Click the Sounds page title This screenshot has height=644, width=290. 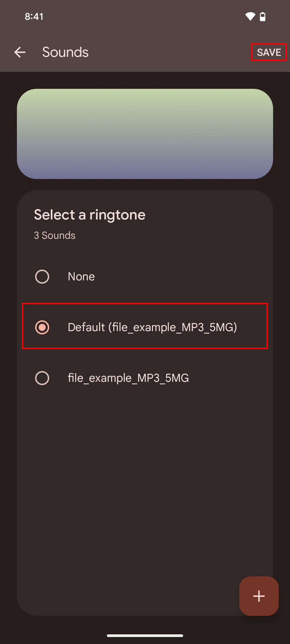tap(65, 52)
